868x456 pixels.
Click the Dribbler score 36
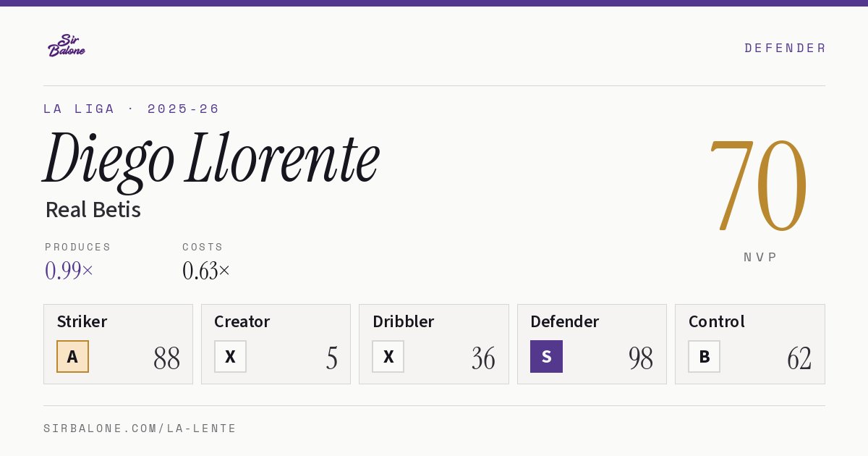(483, 358)
